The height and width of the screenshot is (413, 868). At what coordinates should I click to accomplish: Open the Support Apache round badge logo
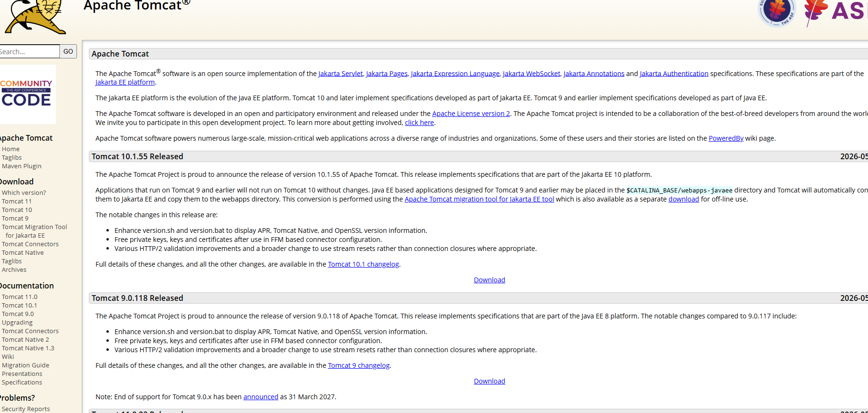777,13
